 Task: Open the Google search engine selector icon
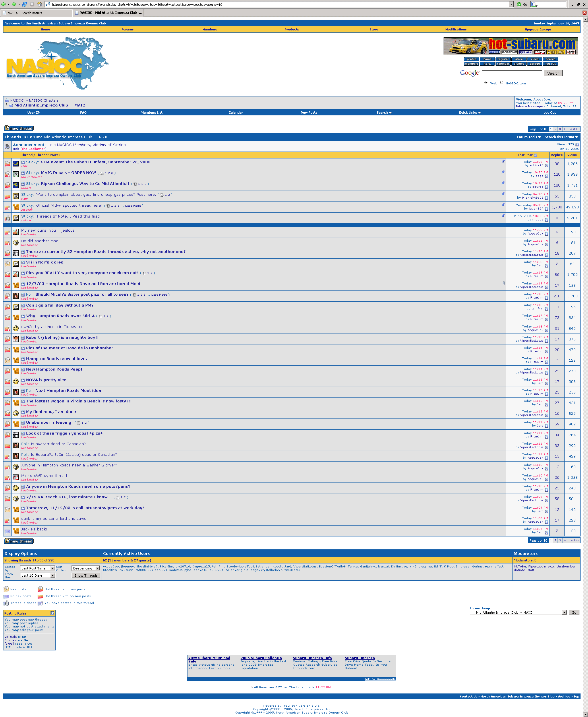[535, 4]
